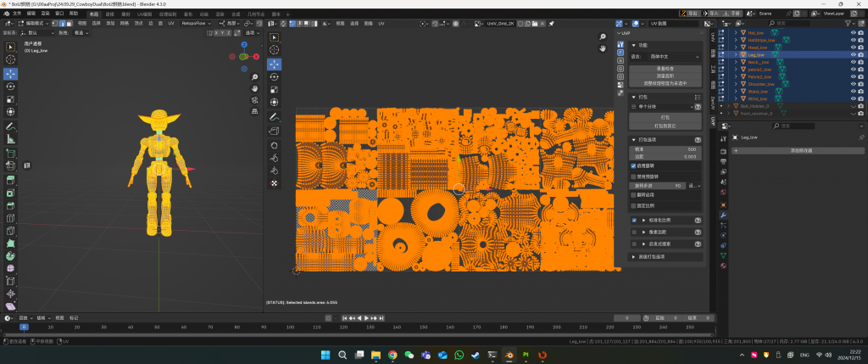Open the 语言 简体中文 dropdown
The width and height of the screenshot is (868, 364).
coord(673,55)
